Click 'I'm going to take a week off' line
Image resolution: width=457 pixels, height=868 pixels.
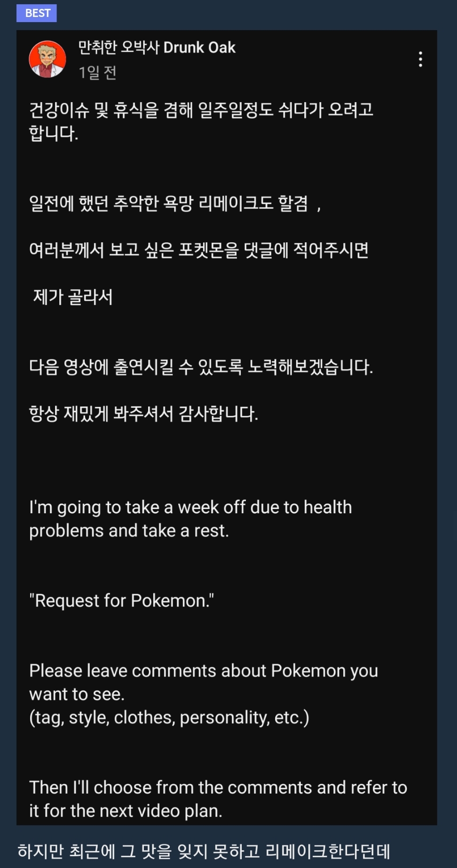pos(190,507)
